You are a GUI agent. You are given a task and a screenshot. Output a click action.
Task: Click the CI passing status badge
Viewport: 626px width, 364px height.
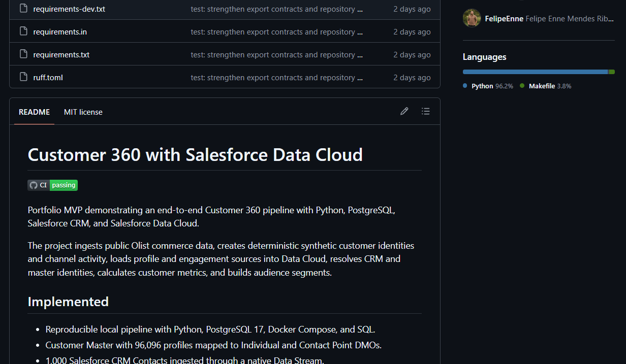coord(53,185)
